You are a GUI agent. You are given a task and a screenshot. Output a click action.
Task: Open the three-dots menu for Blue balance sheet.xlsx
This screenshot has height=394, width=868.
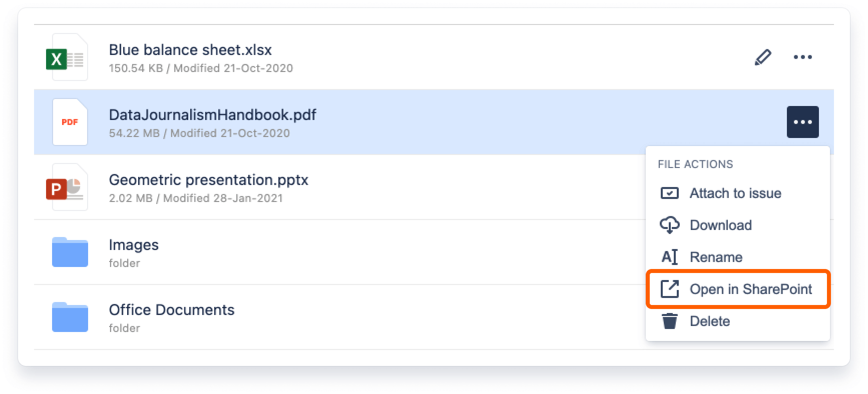pos(802,57)
